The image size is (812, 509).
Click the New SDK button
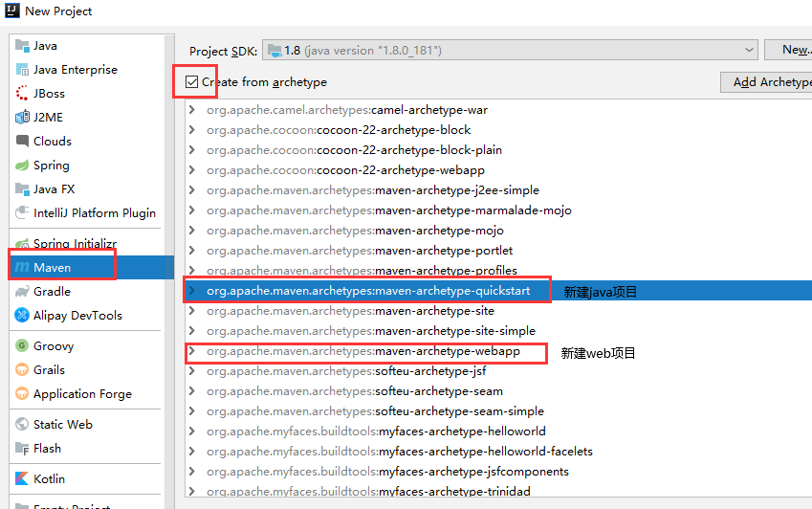pyautogui.click(x=788, y=50)
